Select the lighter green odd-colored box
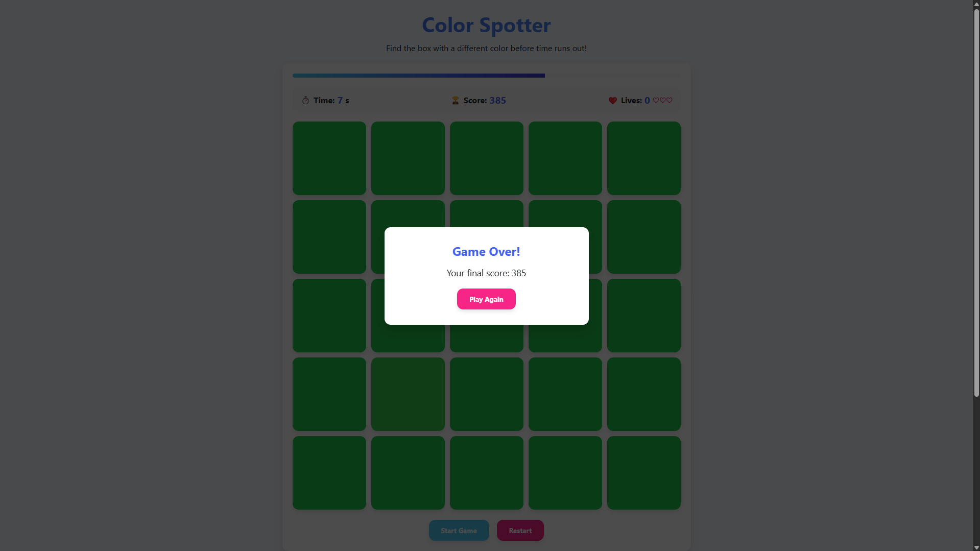The width and height of the screenshot is (980, 551). [x=408, y=394]
